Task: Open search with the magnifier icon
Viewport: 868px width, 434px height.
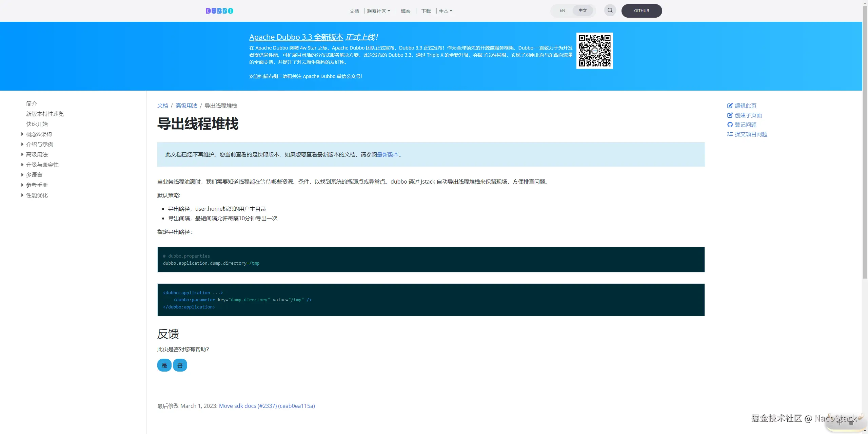Action: (x=610, y=10)
